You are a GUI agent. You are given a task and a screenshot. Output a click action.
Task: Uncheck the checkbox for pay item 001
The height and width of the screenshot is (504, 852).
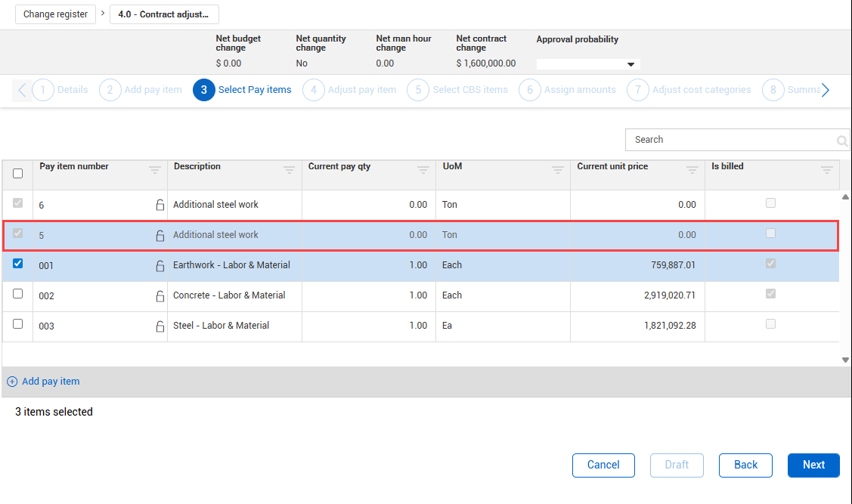[x=18, y=264]
